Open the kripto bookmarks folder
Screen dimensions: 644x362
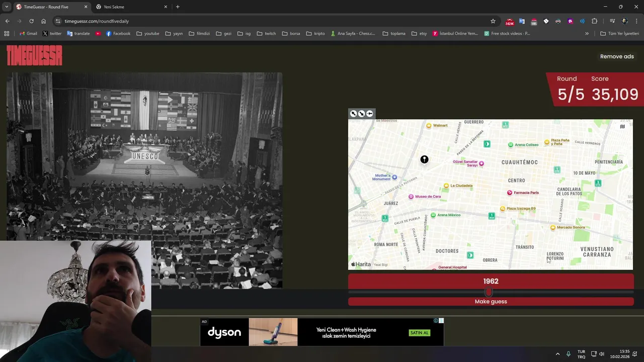pyautogui.click(x=316, y=33)
